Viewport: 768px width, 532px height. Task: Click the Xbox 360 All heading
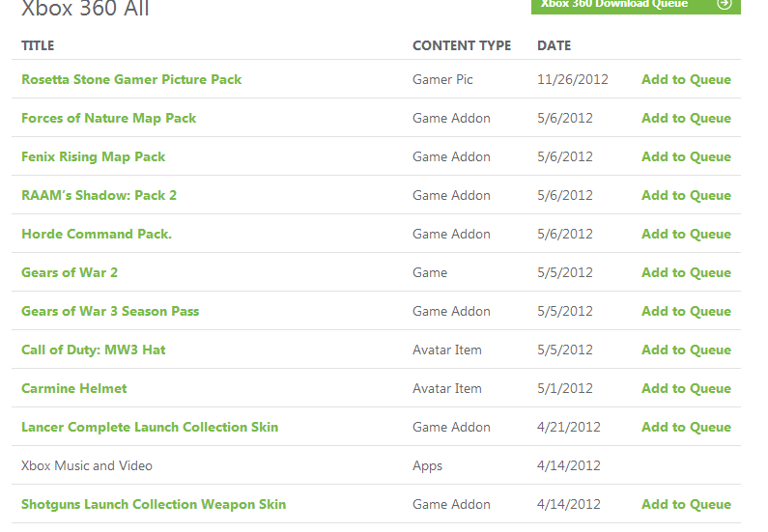tap(85, 9)
